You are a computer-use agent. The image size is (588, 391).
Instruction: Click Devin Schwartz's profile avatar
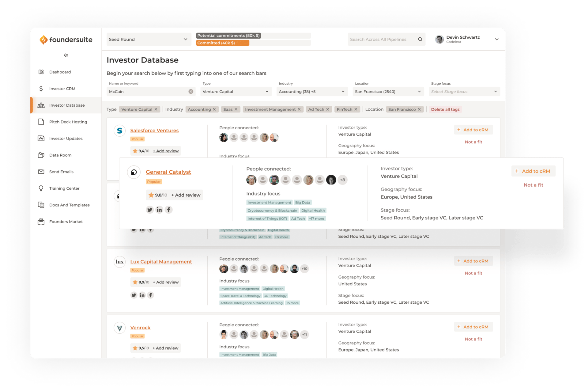pos(439,39)
